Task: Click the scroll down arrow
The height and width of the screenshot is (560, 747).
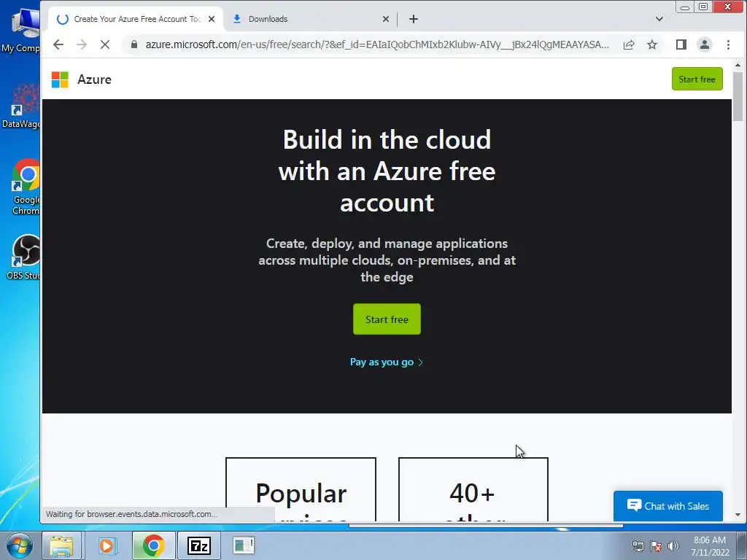Action: coord(738,515)
